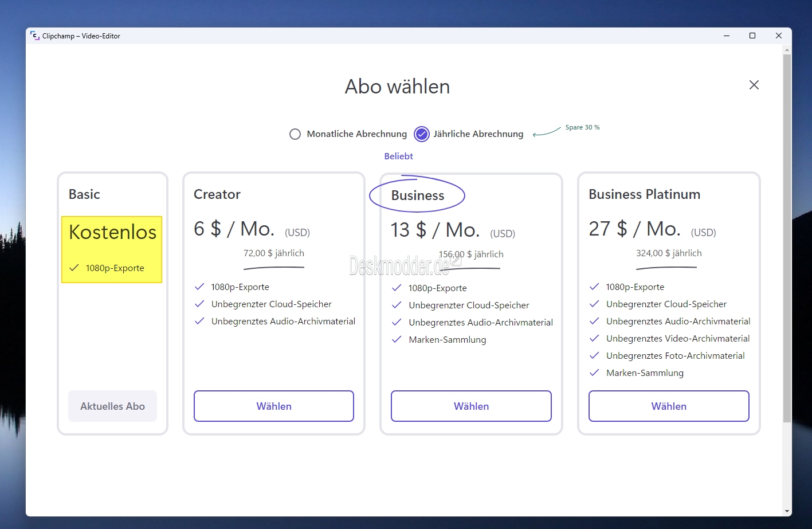Click checkmark beside Unbegrenztes Foto-Archivmaterial
Image resolution: width=812 pixels, height=529 pixels.
tap(594, 355)
